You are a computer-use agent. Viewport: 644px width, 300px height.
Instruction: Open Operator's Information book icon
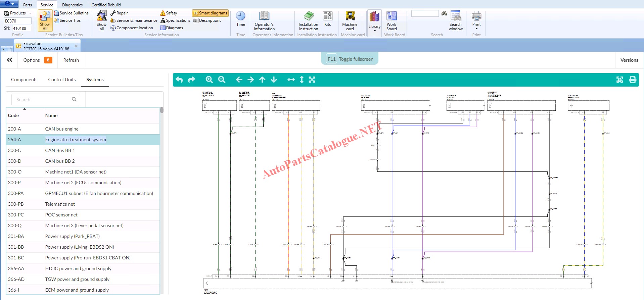264,21
